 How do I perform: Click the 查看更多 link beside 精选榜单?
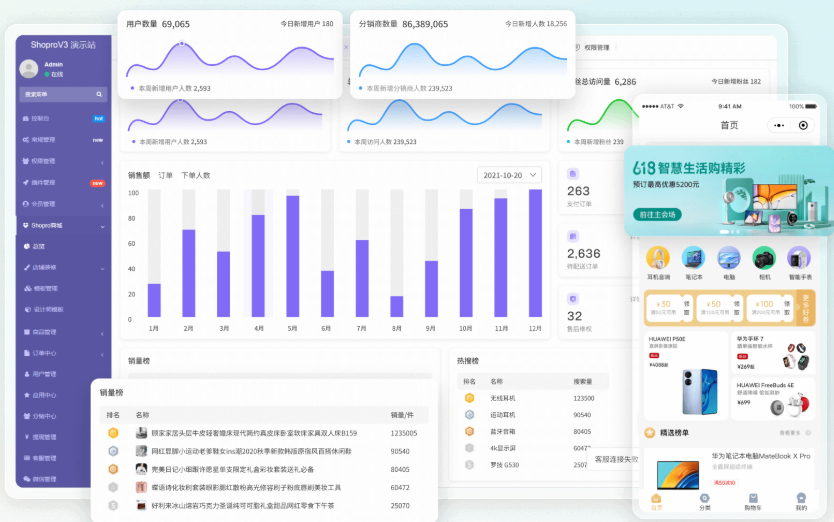click(x=790, y=433)
